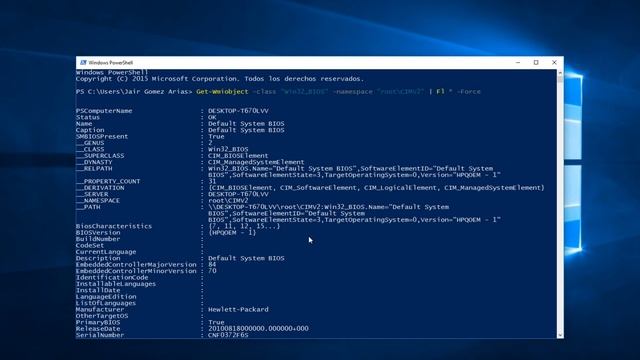This screenshot has width=640, height=360.
Task: Click the __PROPERTY_COUNT label
Action: point(108,181)
